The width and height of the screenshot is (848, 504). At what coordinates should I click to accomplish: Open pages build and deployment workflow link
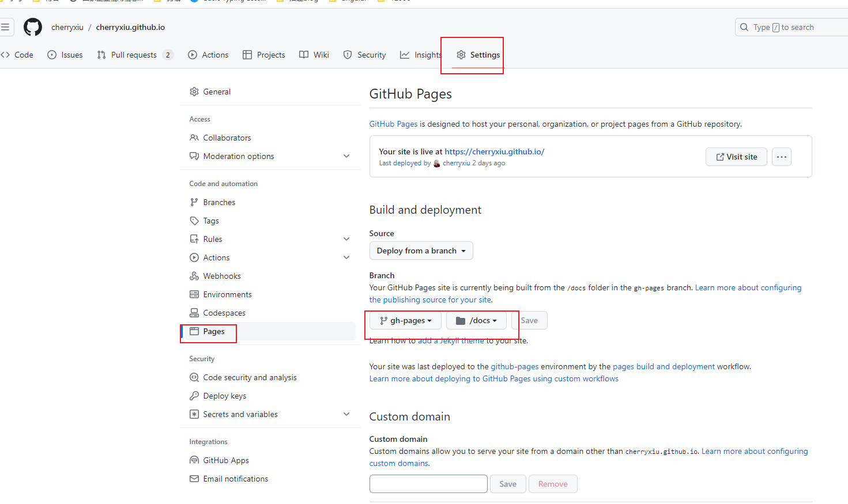coord(664,366)
